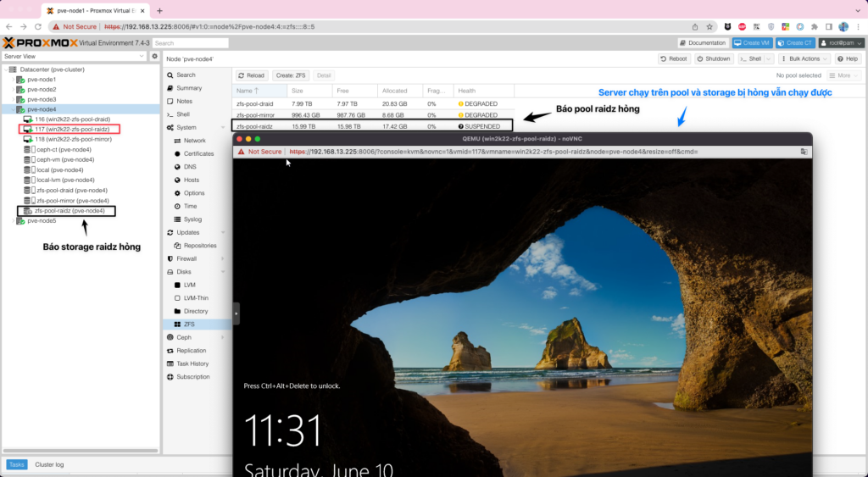Click the Create: ZFS button
Image resolution: width=868 pixels, height=477 pixels.
click(x=291, y=75)
